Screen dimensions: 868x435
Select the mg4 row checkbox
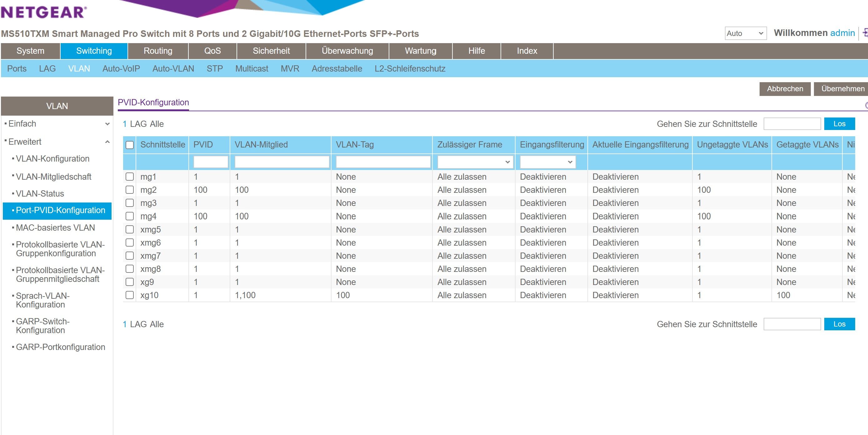[130, 216]
